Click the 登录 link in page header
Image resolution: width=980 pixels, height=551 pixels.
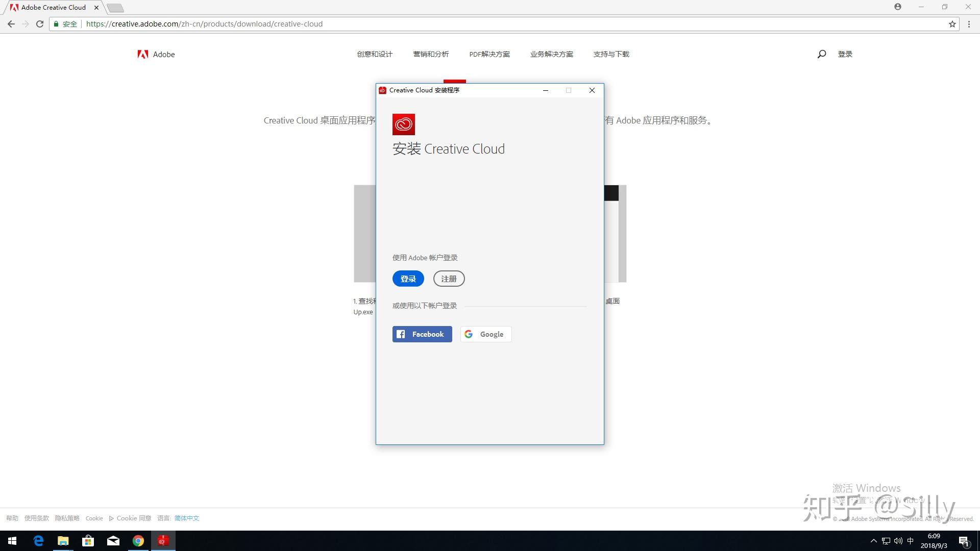click(x=845, y=54)
